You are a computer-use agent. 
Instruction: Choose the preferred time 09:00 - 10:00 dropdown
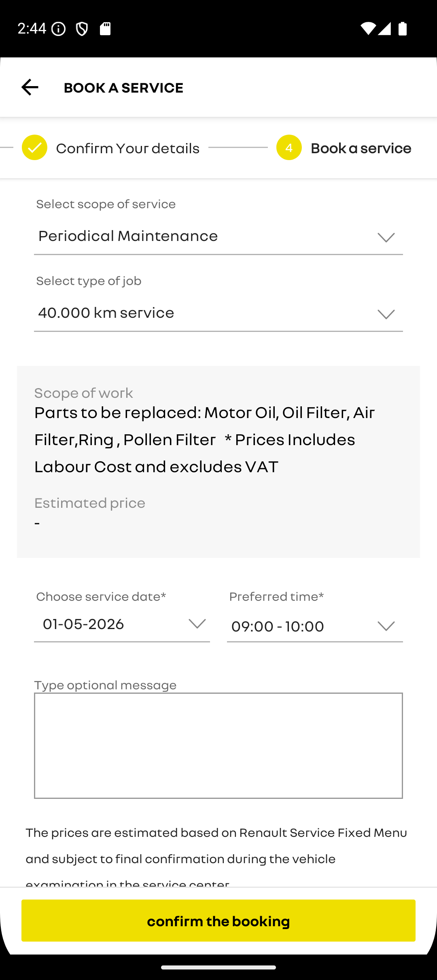(315, 626)
